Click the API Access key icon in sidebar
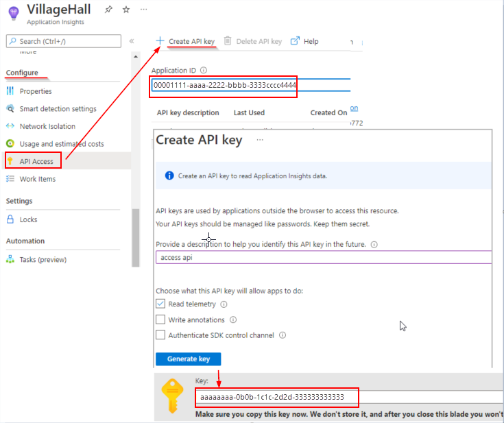 (10, 160)
